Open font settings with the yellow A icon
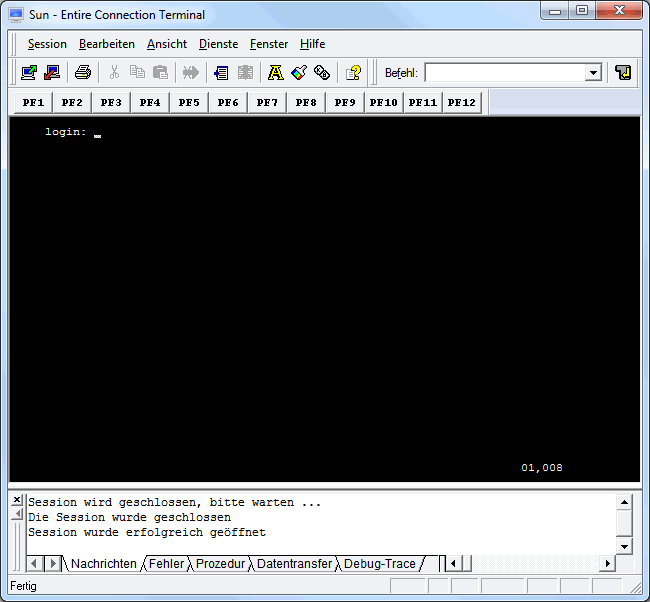Viewport: 650px width, 602px height. click(x=276, y=73)
